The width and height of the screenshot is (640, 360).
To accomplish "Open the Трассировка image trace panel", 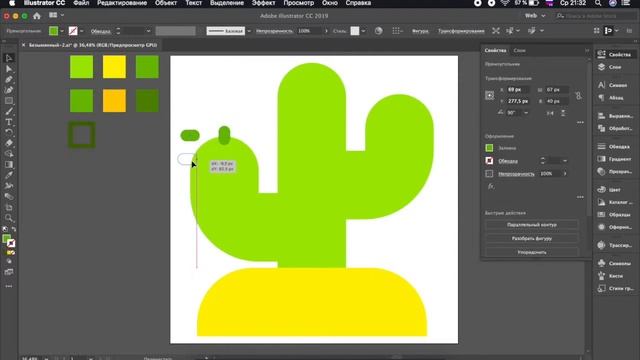I will tap(615, 245).
